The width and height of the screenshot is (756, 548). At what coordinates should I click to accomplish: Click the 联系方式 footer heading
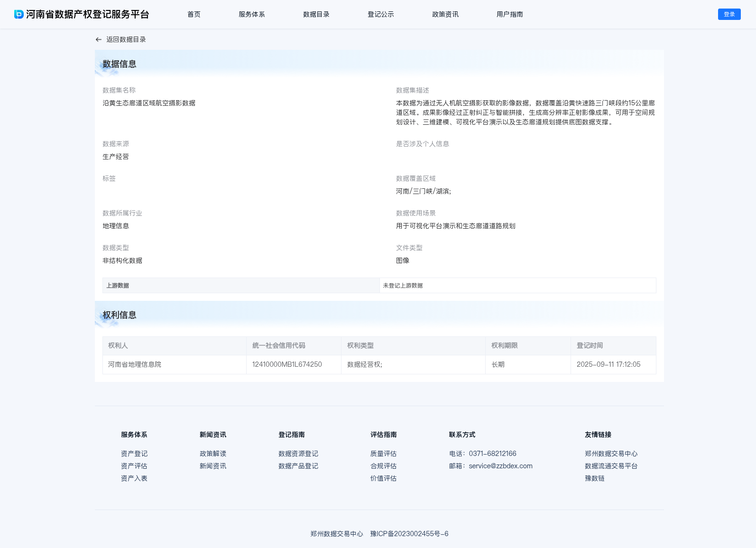[462, 435]
